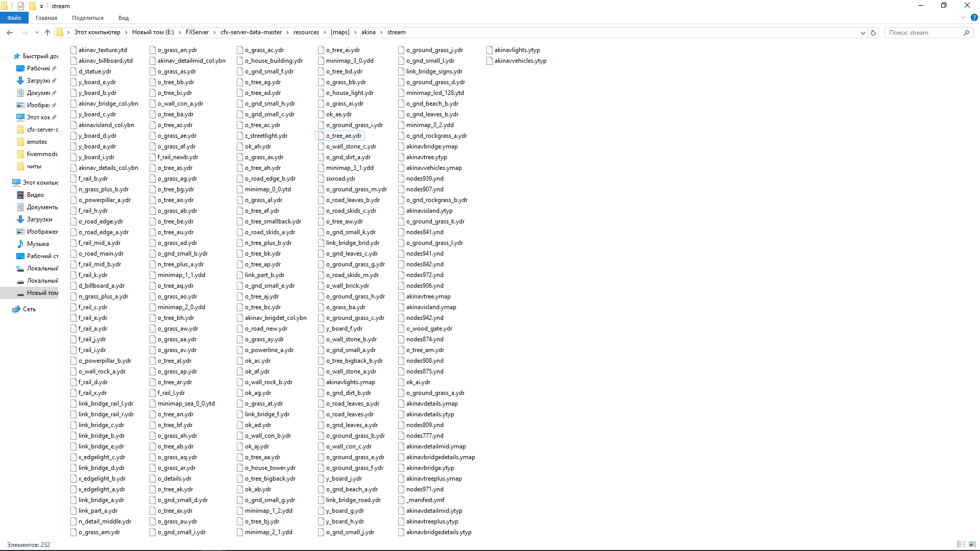Click the Help question mark icon
Image resolution: width=980 pixels, height=551 pixels.
(x=975, y=17)
